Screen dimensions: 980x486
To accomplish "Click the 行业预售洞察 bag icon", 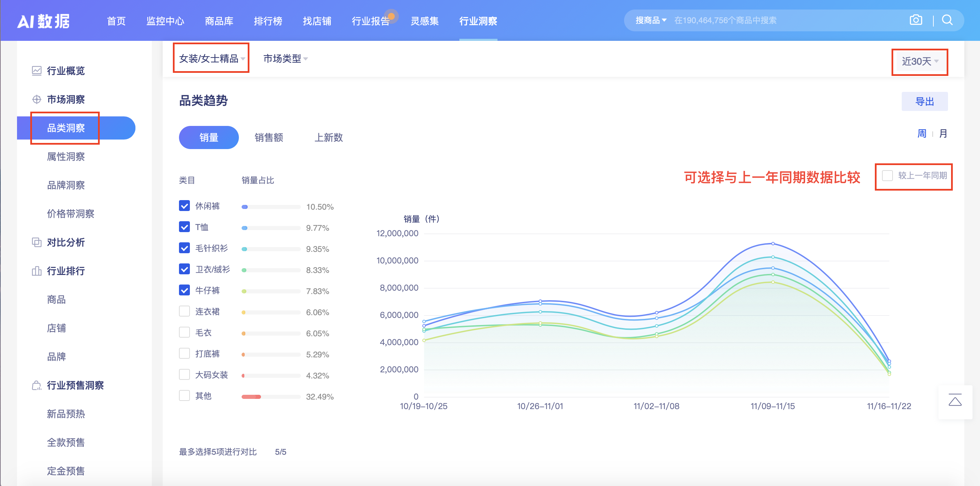I will pyautogui.click(x=36, y=385).
